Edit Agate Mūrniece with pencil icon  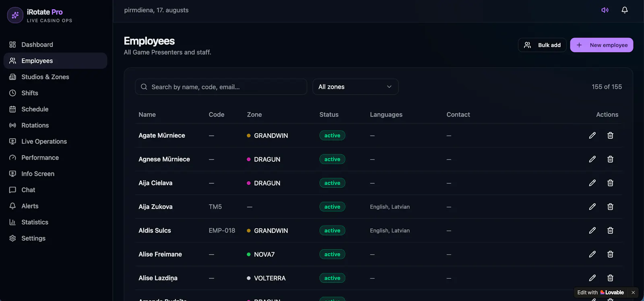point(592,136)
